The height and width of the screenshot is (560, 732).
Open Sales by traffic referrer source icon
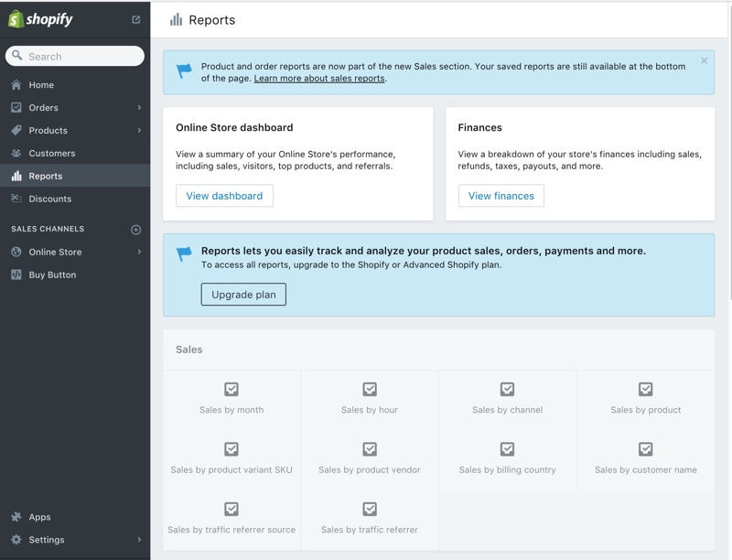[x=231, y=509]
